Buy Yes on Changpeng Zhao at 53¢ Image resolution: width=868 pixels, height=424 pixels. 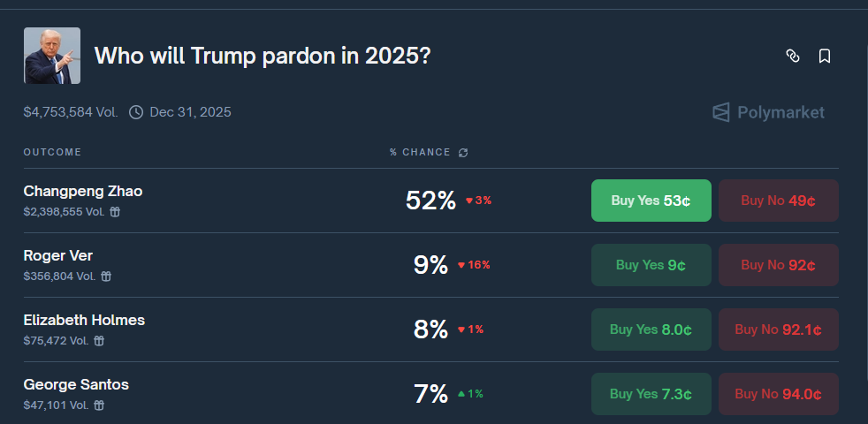click(x=651, y=201)
